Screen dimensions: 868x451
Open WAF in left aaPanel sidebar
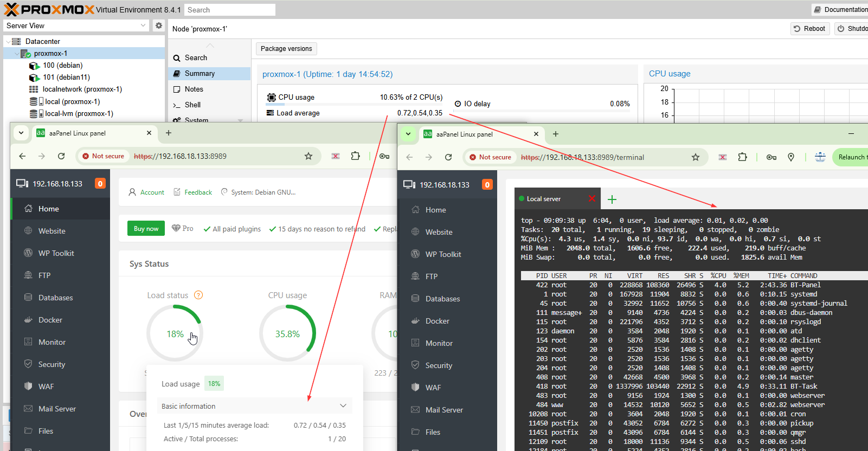pos(60,386)
